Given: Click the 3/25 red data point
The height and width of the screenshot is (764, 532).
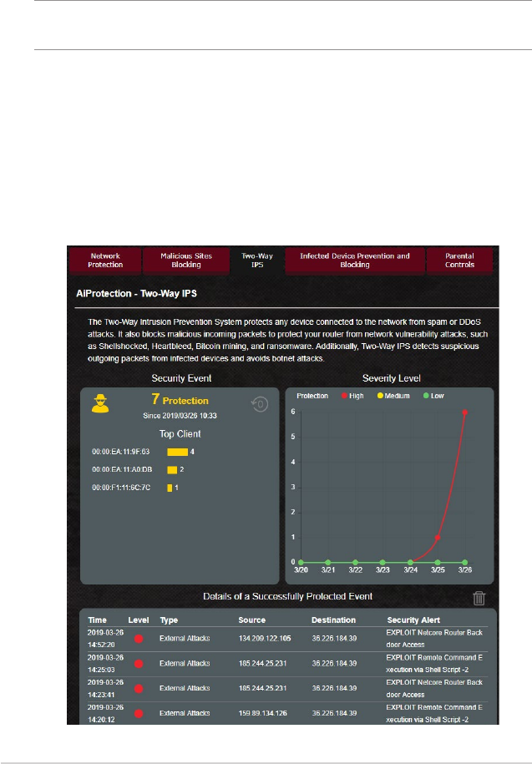Looking at the screenshot, I should [438, 538].
